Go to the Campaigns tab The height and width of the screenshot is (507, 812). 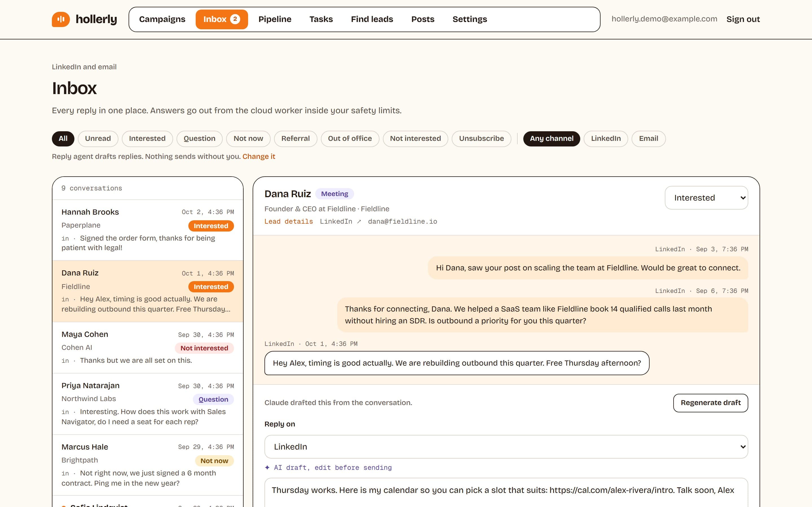[162, 19]
